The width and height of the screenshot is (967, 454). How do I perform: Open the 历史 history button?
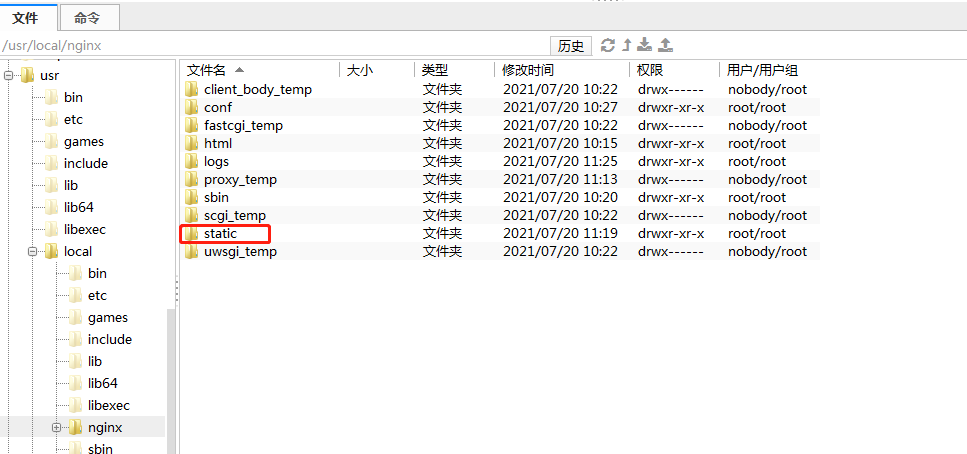click(x=571, y=46)
